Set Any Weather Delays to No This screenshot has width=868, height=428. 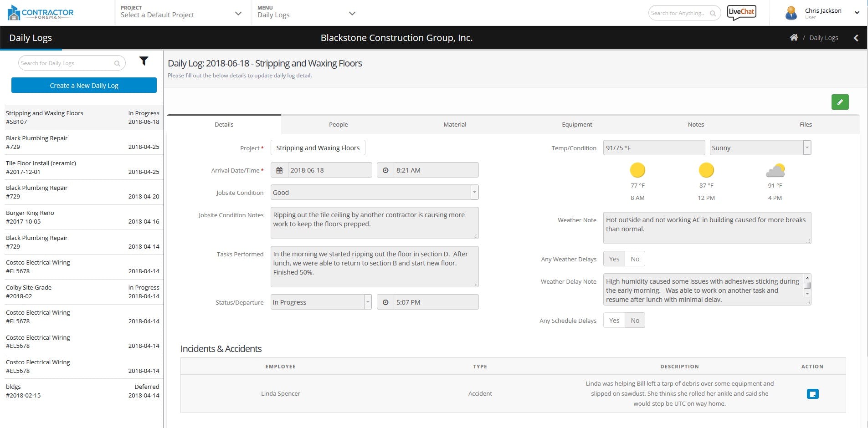635,259
